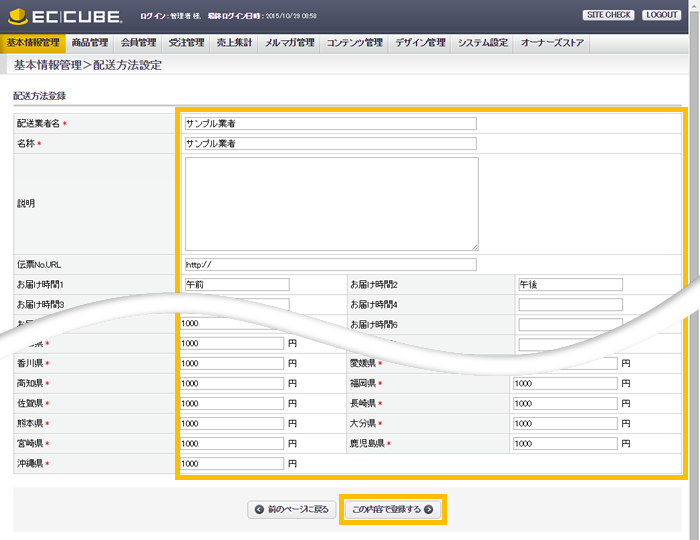Click the EC-CUBE logo
The height and width of the screenshot is (540, 700).
(x=63, y=16)
